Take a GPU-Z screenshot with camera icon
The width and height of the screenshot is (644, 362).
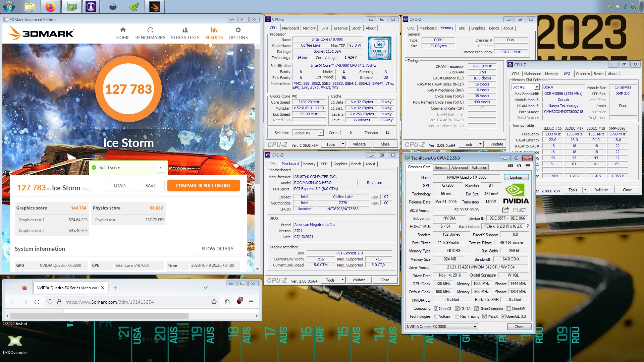point(510,166)
